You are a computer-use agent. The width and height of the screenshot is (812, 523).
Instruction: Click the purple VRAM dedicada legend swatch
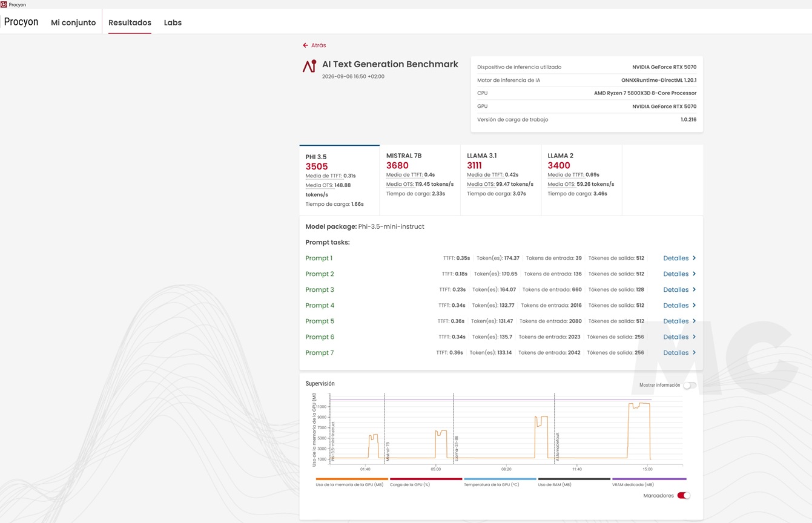coord(649,479)
